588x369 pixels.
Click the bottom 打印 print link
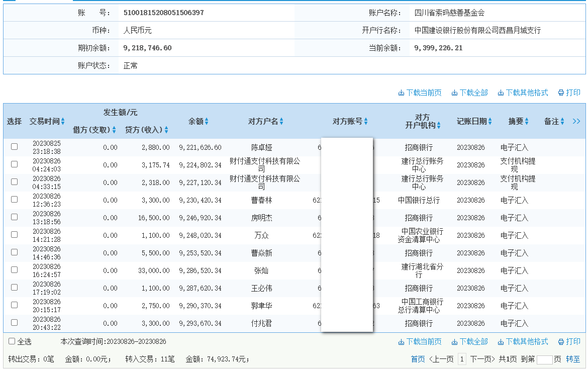pos(569,342)
